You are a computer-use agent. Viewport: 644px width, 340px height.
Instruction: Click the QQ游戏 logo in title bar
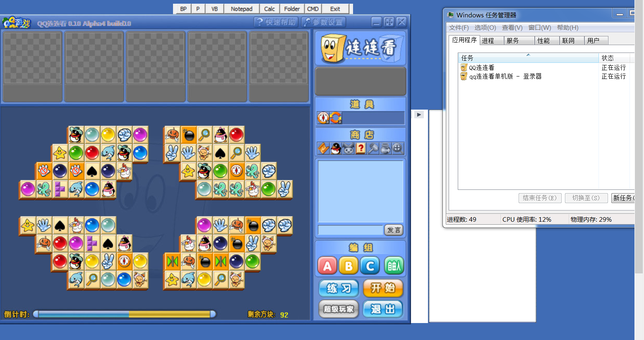(x=17, y=22)
